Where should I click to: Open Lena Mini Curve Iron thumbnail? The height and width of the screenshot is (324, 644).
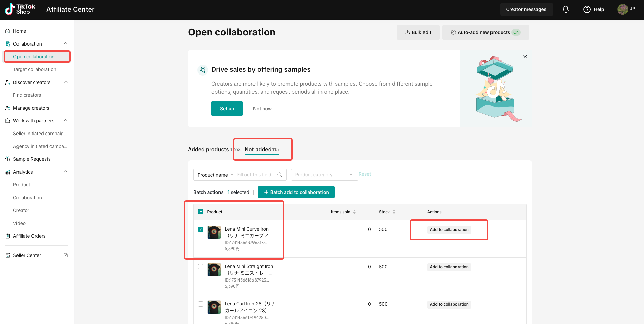pyautogui.click(x=214, y=232)
